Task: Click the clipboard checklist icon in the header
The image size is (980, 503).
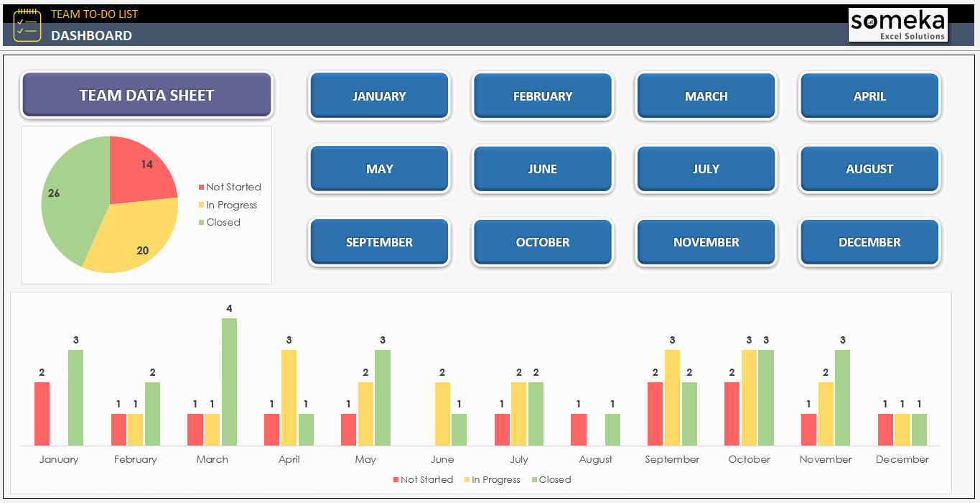Action: click(x=27, y=24)
